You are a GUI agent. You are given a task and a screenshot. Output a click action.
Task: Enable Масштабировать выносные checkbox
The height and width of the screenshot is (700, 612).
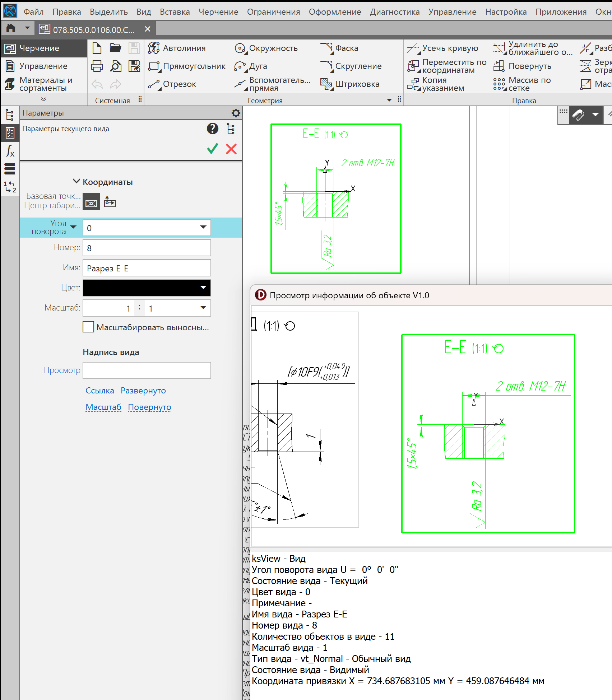point(88,327)
